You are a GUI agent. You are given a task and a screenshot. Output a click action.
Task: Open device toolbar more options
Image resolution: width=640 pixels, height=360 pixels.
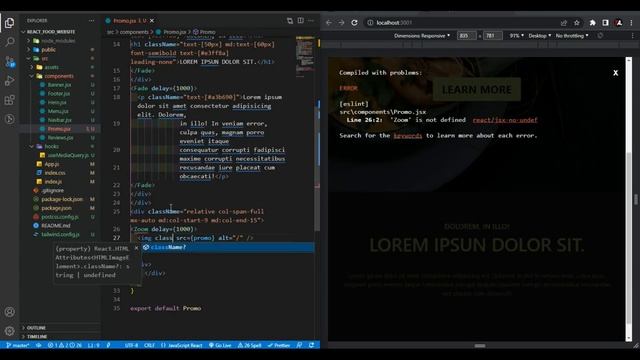633,36
